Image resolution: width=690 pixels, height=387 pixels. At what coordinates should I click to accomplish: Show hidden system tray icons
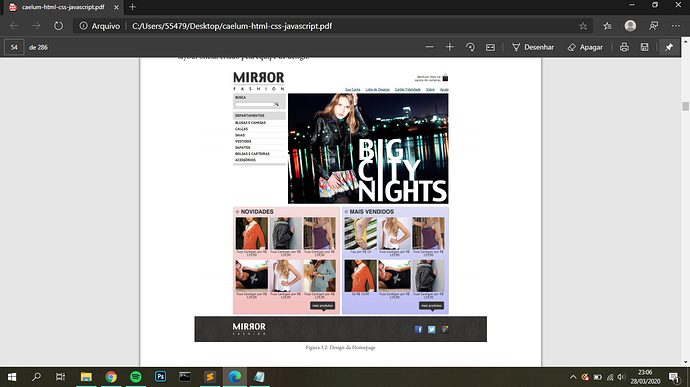pyautogui.click(x=573, y=377)
